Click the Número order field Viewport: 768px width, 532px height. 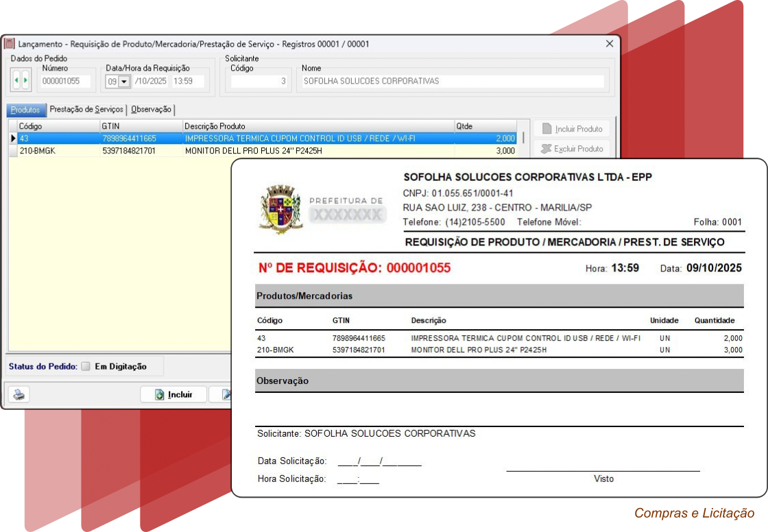point(65,81)
